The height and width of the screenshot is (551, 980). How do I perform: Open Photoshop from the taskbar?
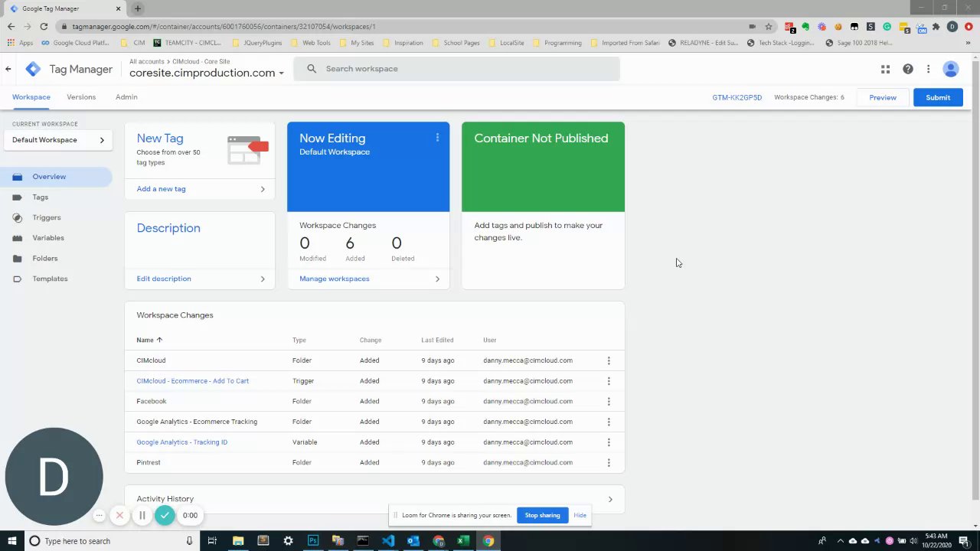pos(313,541)
